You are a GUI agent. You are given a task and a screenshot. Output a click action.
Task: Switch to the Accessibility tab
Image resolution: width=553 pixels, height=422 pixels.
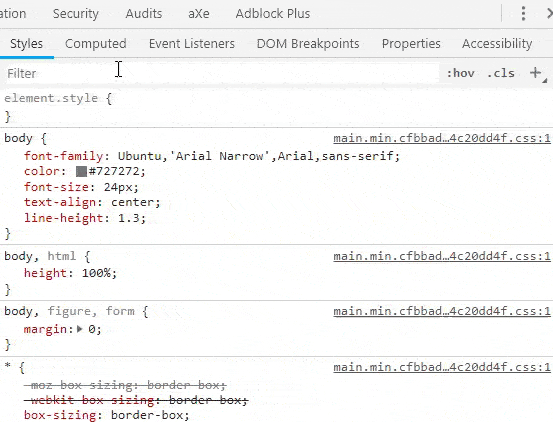pyautogui.click(x=497, y=44)
